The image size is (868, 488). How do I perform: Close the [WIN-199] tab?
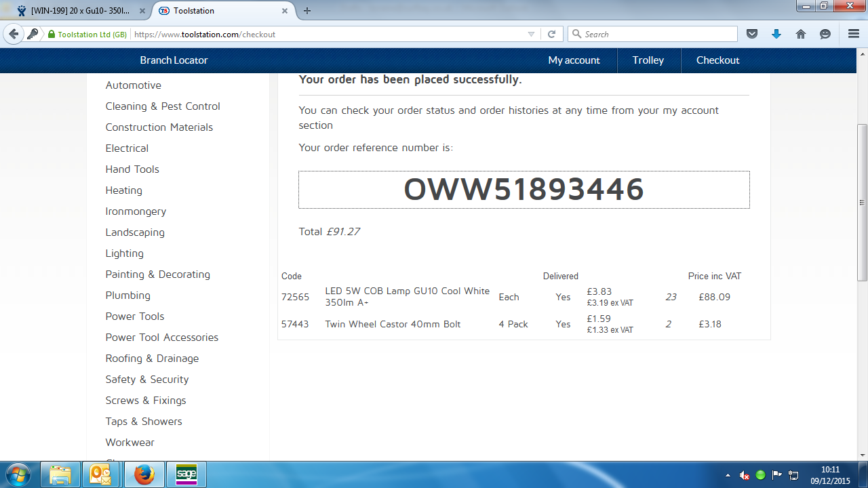[x=142, y=11]
